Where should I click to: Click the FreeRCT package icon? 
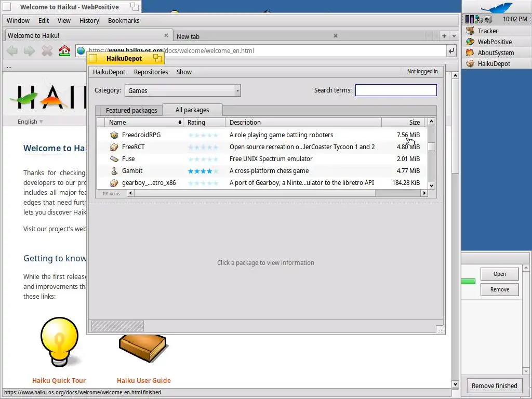[x=114, y=147]
